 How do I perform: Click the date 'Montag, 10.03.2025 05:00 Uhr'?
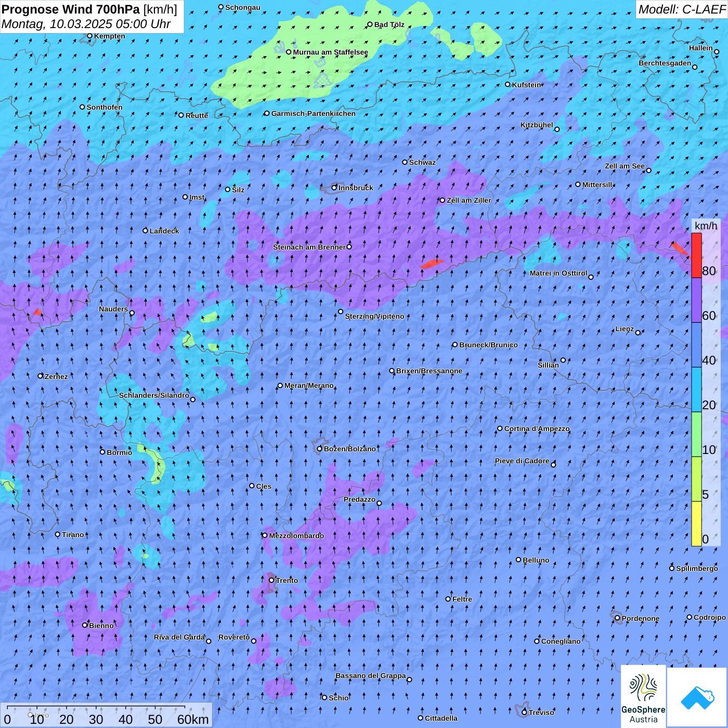coord(86,24)
